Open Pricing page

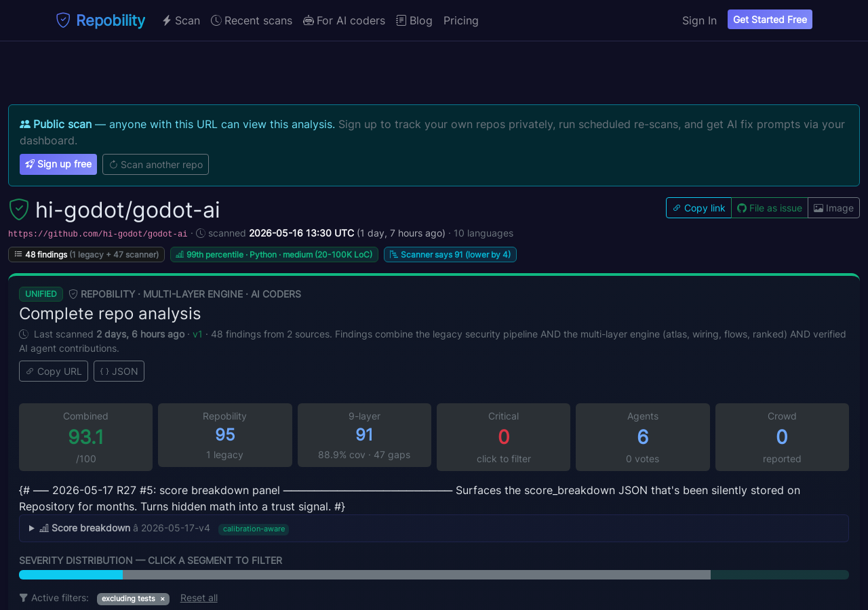[x=461, y=20]
